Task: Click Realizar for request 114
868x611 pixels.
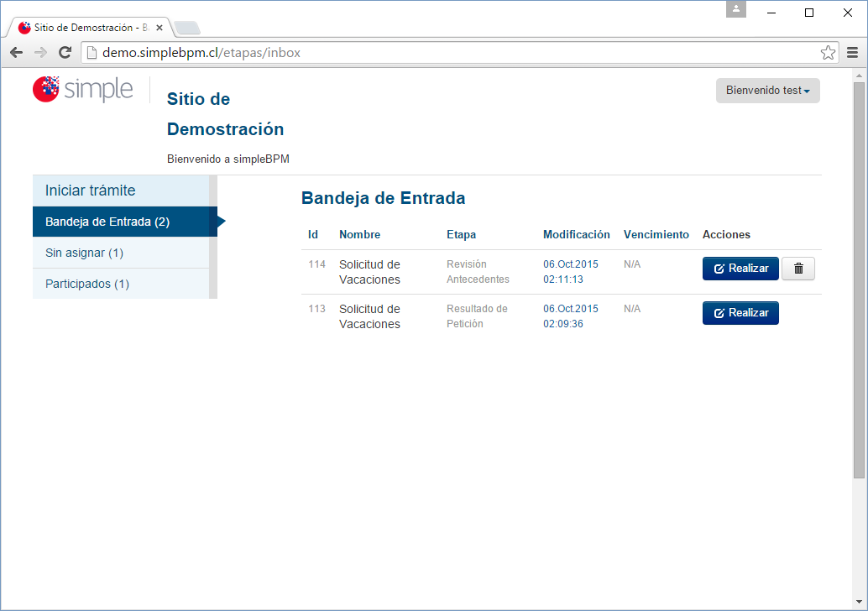Action: pos(740,269)
